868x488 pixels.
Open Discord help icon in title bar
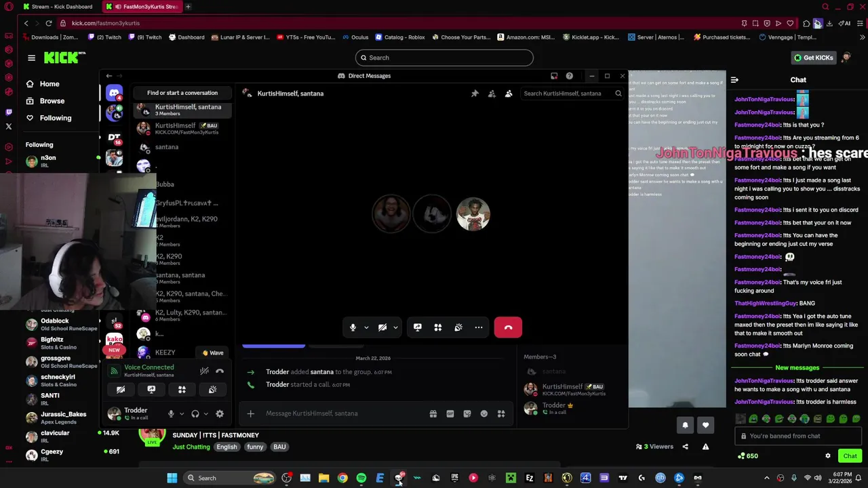pos(570,76)
